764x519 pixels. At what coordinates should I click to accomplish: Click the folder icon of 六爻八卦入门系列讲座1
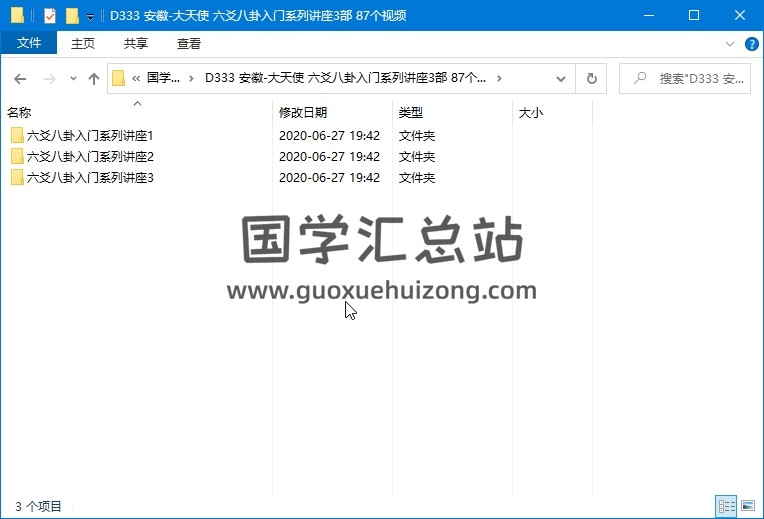click(x=17, y=135)
